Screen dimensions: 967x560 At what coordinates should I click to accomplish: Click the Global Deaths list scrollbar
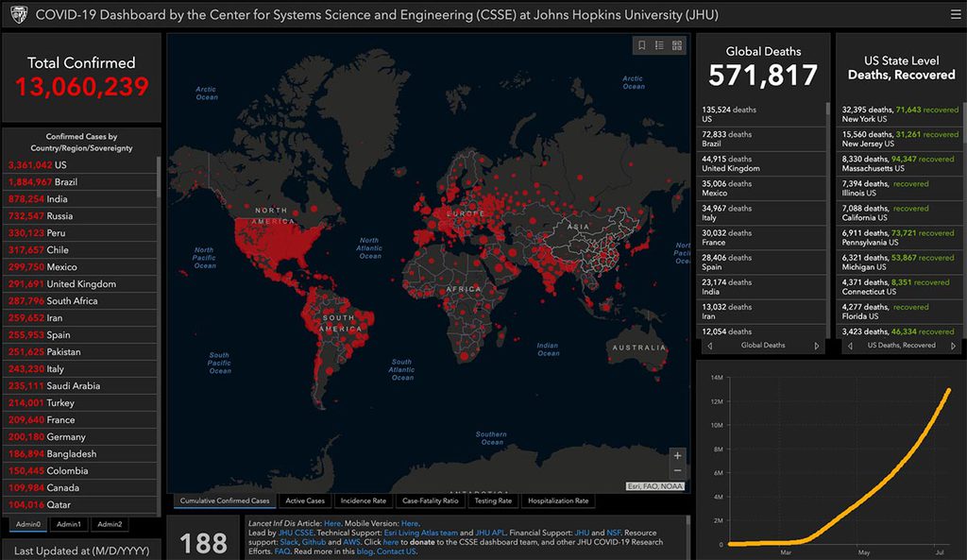click(x=827, y=110)
